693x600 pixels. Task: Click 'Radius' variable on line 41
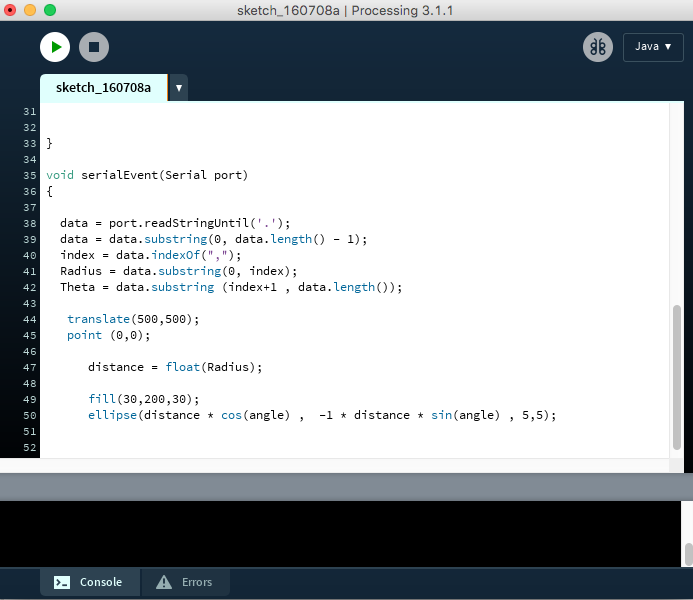pyautogui.click(x=81, y=271)
